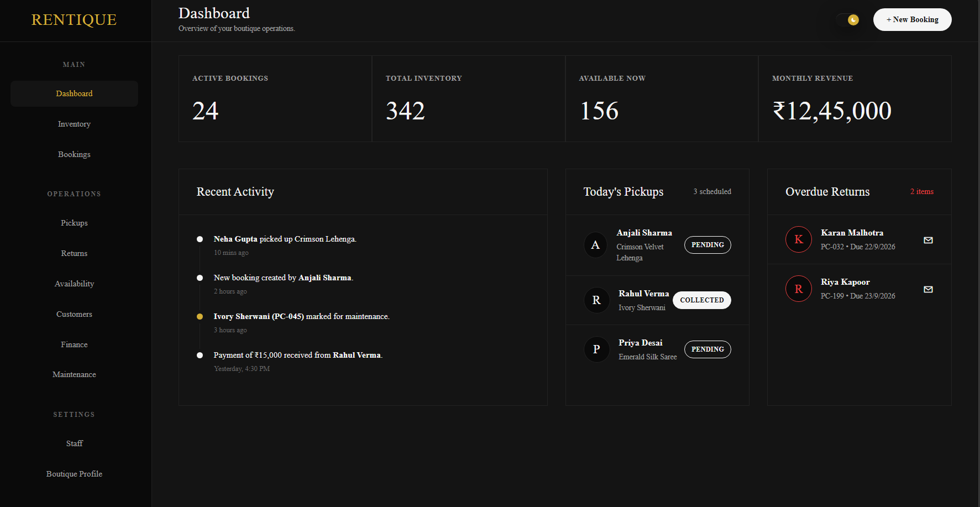The height and width of the screenshot is (507, 980).
Task: Open Staff settings
Action: (74, 443)
